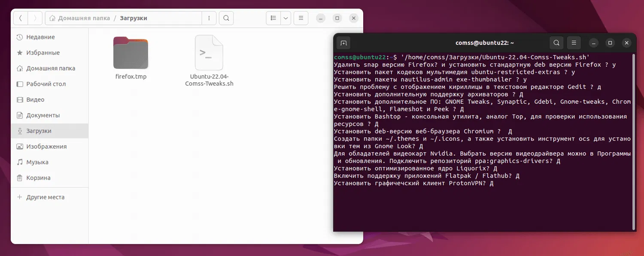Click the firefox.tmp file name label

pyautogui.click(x=131, y=77)
